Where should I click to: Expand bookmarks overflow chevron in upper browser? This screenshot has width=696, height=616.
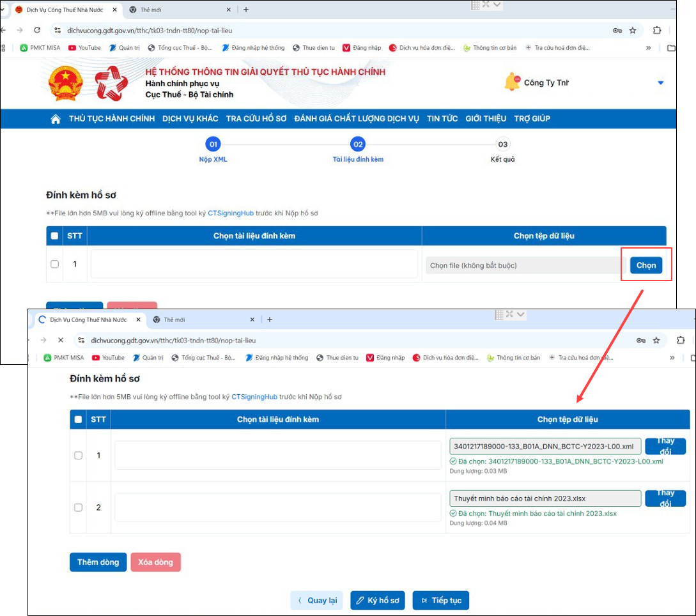tap(649, 48)
